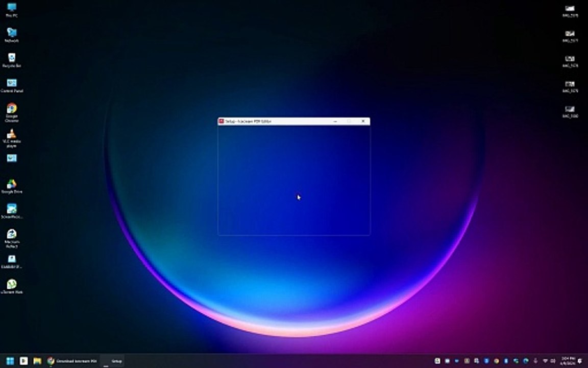Open the taskbar clock and date
The width and height of the screenshot is (588, 368).
pos(568,361)
